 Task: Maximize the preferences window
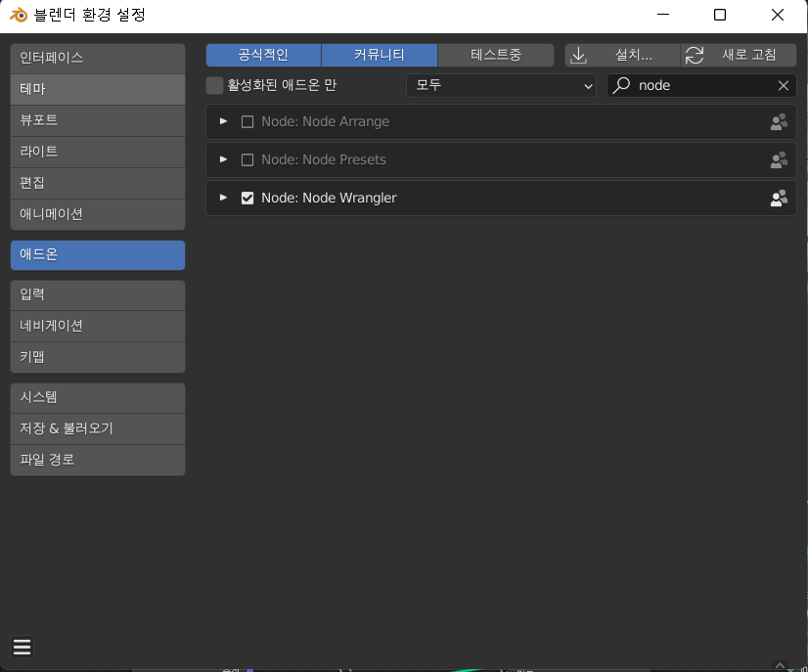(720, 15)
